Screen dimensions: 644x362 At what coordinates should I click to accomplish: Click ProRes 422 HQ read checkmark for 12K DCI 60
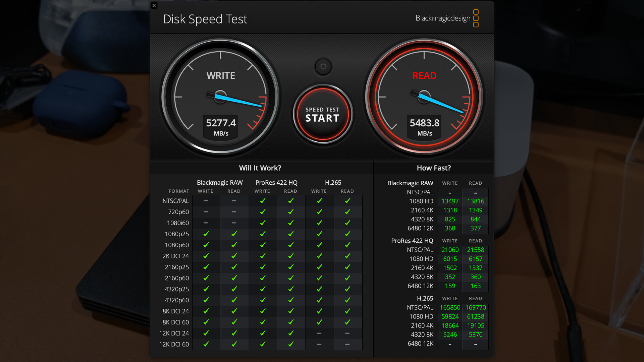point(291,344)
